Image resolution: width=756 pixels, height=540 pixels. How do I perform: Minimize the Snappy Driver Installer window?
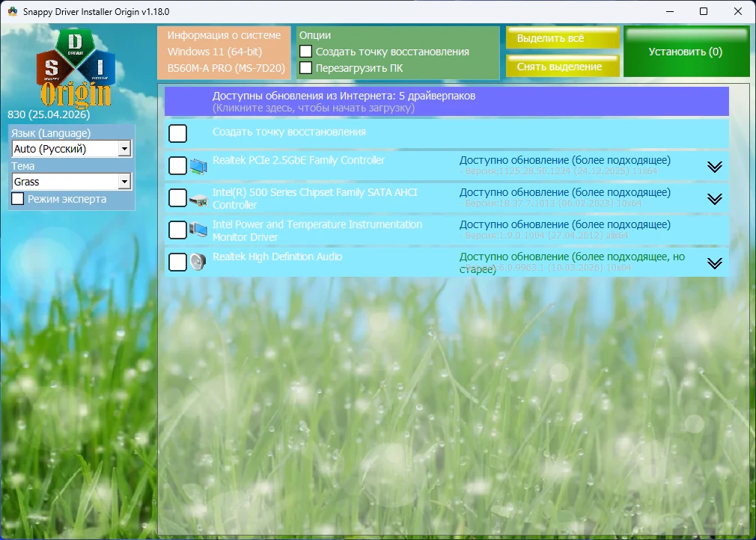(x=670, y=11)
